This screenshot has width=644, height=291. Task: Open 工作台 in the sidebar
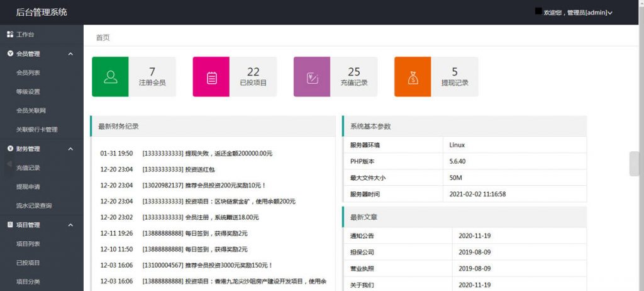point(25,35)
